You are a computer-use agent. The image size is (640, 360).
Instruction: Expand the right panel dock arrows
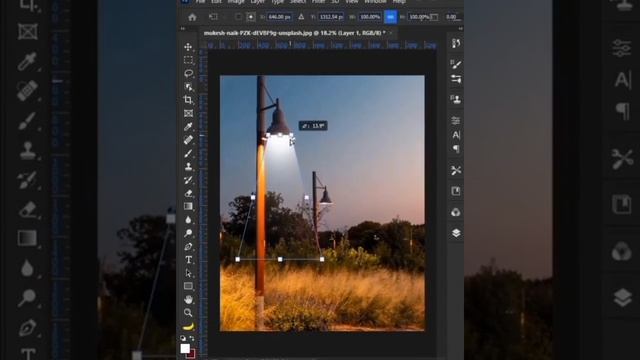click(460, 29)
